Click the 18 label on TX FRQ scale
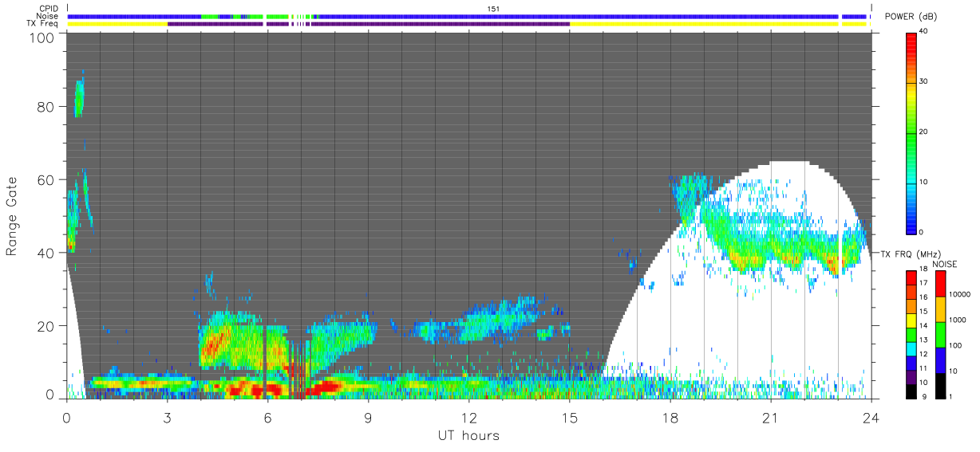The height and width of the screenshot is (452, 980). 923,269
